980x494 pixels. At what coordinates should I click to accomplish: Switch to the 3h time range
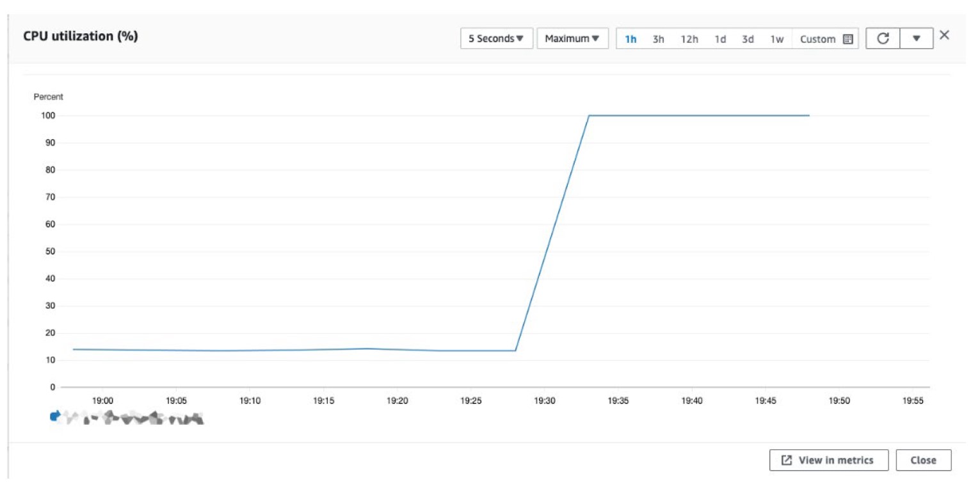point(658,39)
